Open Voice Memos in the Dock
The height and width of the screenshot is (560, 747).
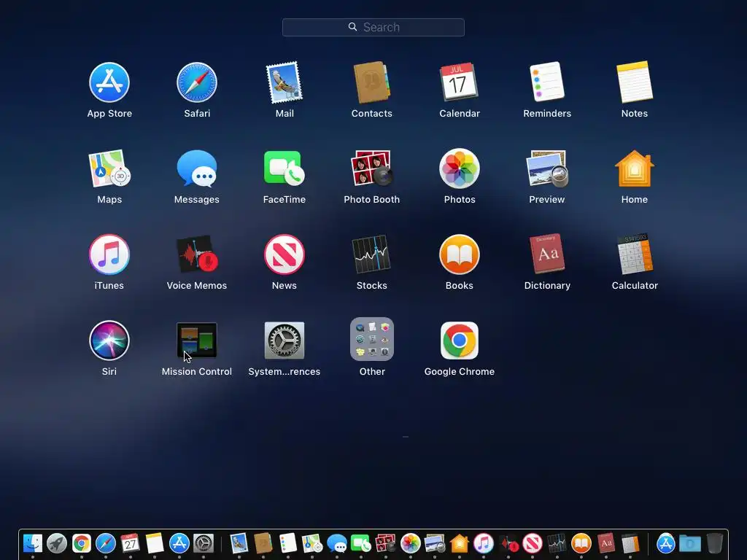[x=508, y=543]
